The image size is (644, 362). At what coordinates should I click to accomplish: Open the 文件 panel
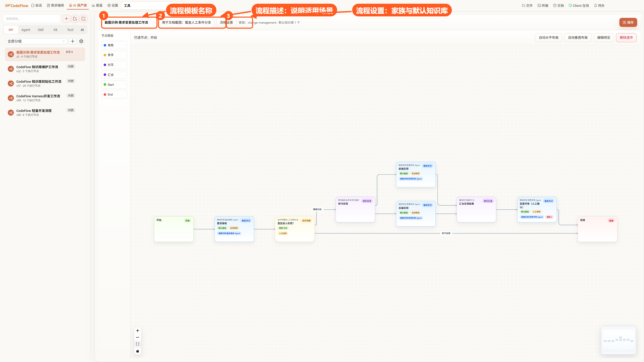pos(527,6)
